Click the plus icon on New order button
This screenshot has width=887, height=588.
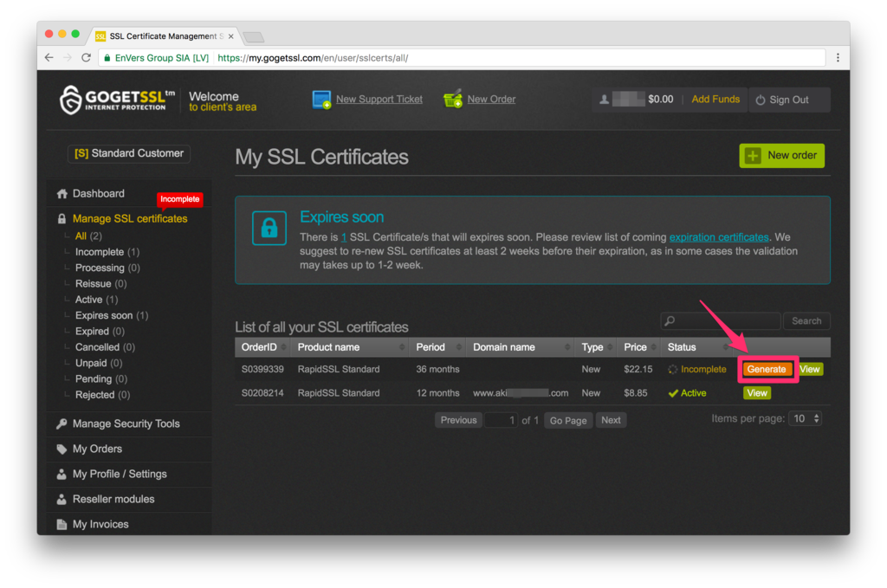point(753,156)
